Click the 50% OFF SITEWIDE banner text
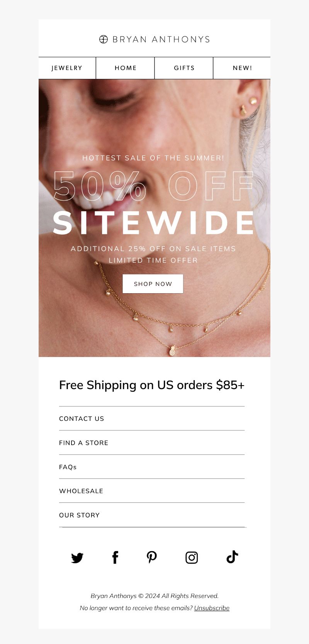Screen dimensions: 309x644 coord(154,203)
